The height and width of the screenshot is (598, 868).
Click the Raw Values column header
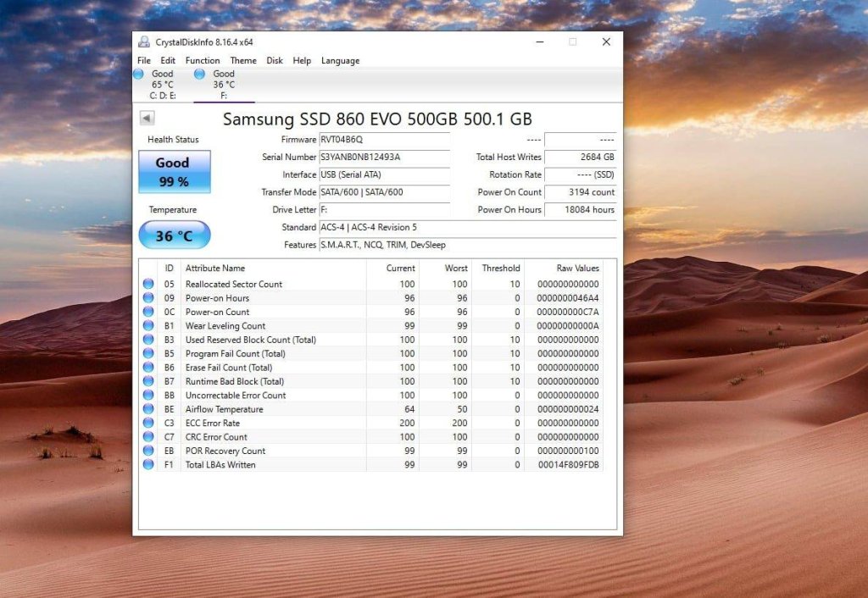(x=577, y=268)
